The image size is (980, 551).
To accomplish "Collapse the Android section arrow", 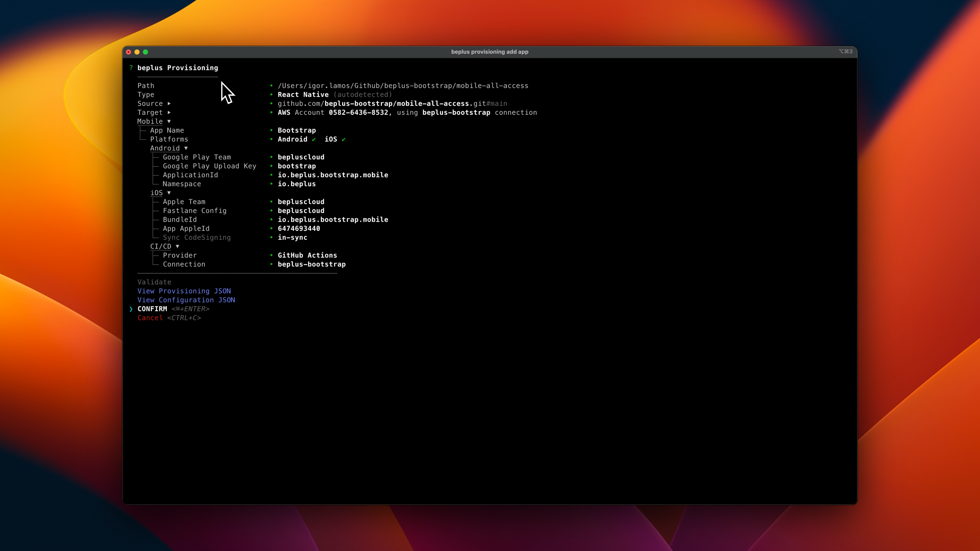I will coord(186,148).
